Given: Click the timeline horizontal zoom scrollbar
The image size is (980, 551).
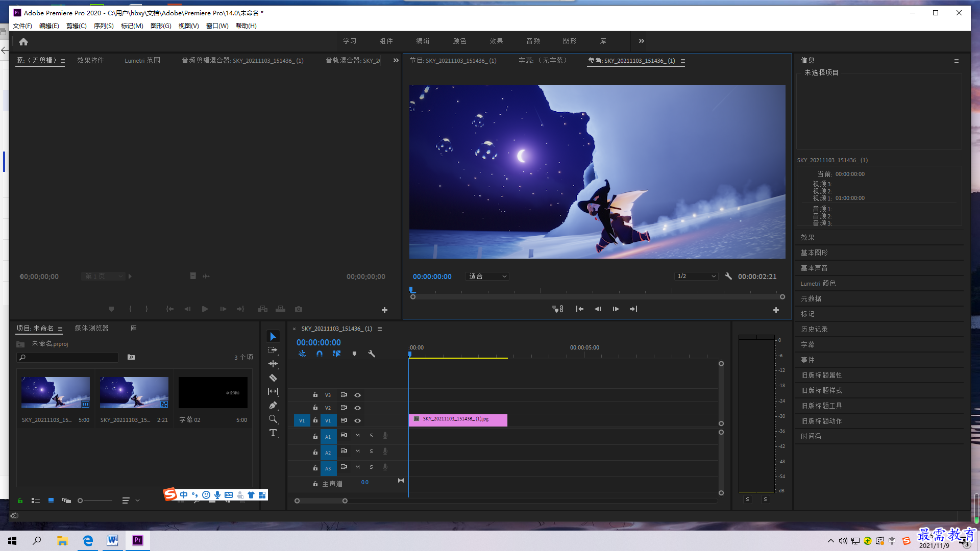Looking at the screenshot, I should 321,500.
